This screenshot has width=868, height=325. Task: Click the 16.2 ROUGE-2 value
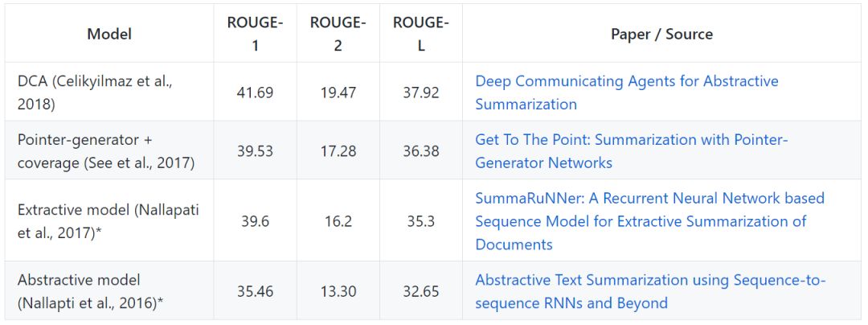click(338, 221)
